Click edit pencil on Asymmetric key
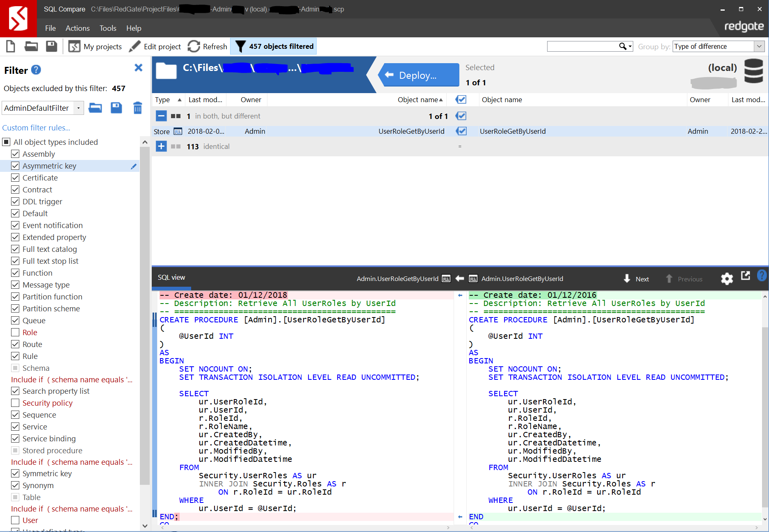769x532 pixels. (x=134, y=166)
